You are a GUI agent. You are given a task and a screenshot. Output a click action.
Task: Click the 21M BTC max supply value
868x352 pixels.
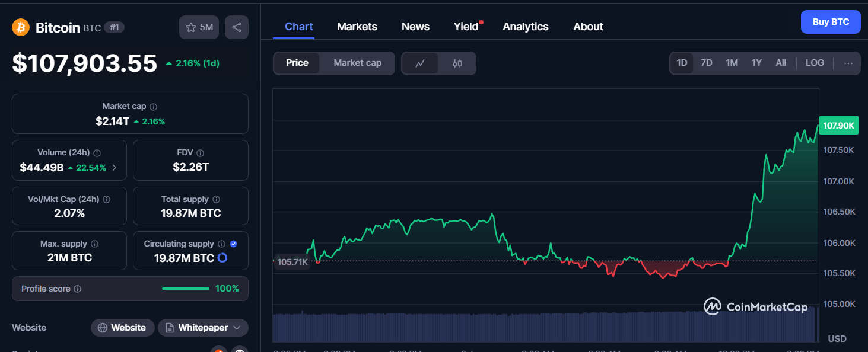[69, 258]
